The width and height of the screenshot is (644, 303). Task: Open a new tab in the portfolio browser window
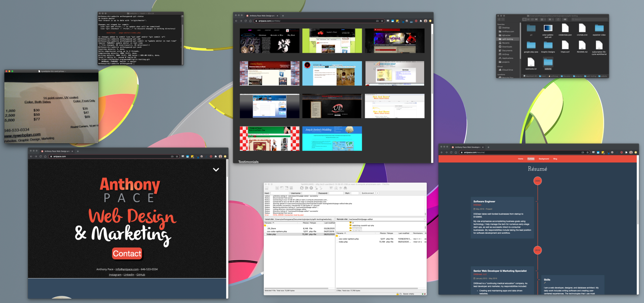pyautogui.click(x=283, y=15)
